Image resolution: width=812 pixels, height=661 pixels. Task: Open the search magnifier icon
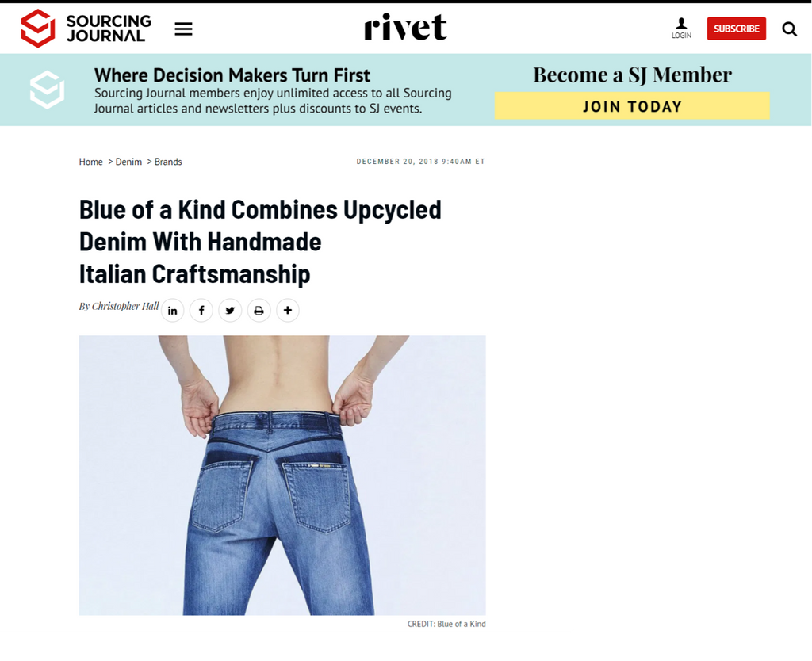[789, 29]
